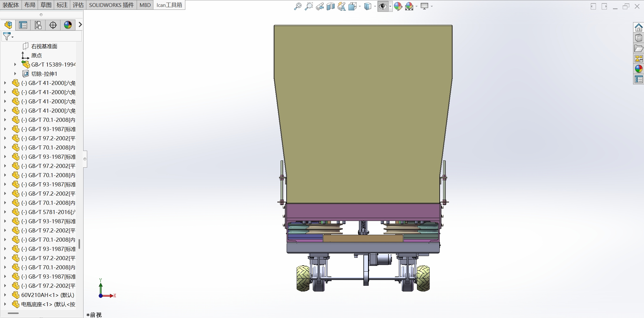Click the Edit Appearance color ball icon

pos(398,6)
